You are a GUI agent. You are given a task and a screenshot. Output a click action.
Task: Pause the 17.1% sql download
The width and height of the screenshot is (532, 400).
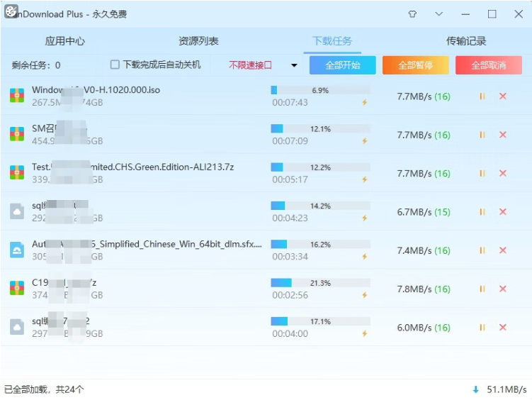click(x=482, y=328)
